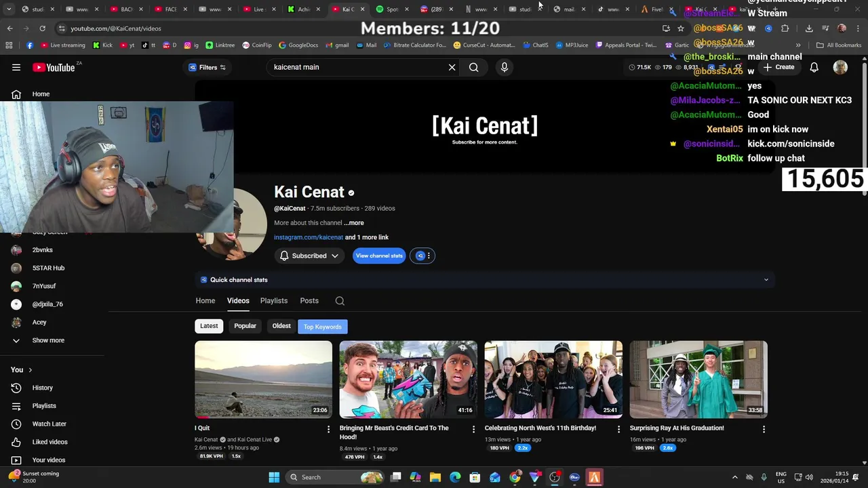Run the search with magnifier button
This screenshot has width=868, height=488.
(x=474, y=67)
